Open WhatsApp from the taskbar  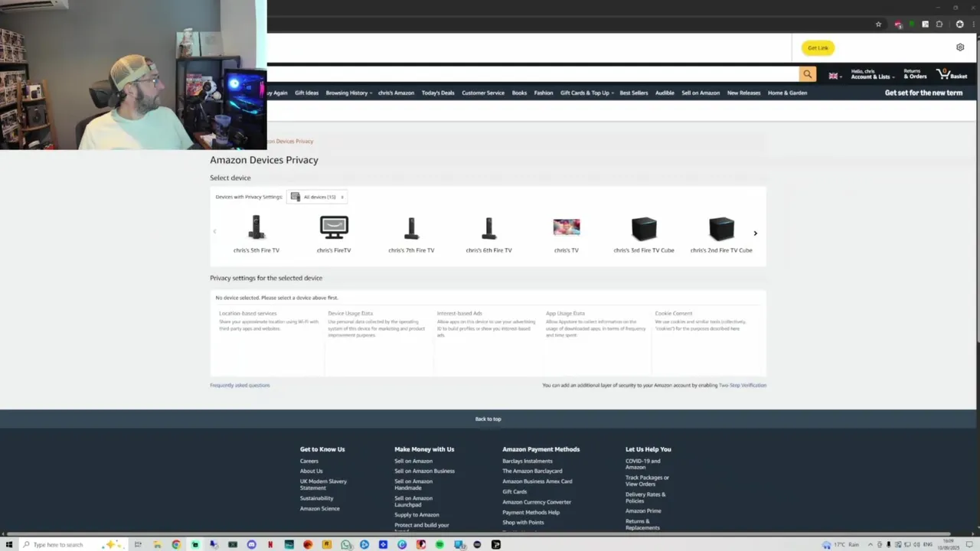point(346,545)
